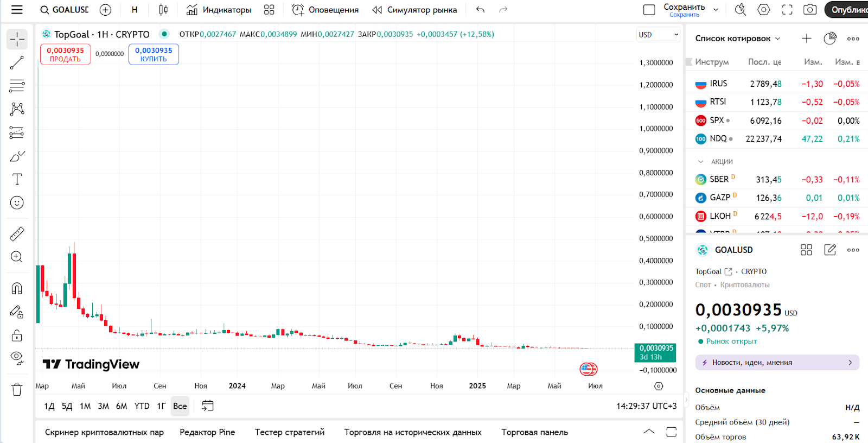Take a chart snapshot with camera

[x=810, y=10]
